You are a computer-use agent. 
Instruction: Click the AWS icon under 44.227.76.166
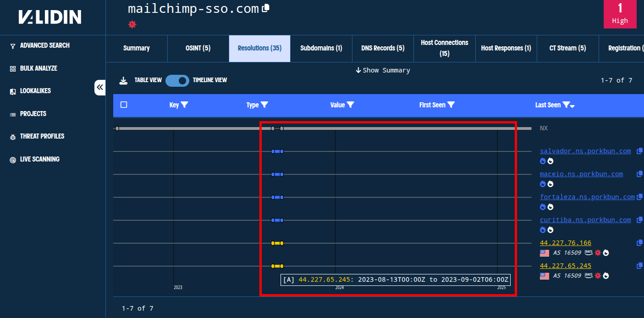[x=589, y=252]
